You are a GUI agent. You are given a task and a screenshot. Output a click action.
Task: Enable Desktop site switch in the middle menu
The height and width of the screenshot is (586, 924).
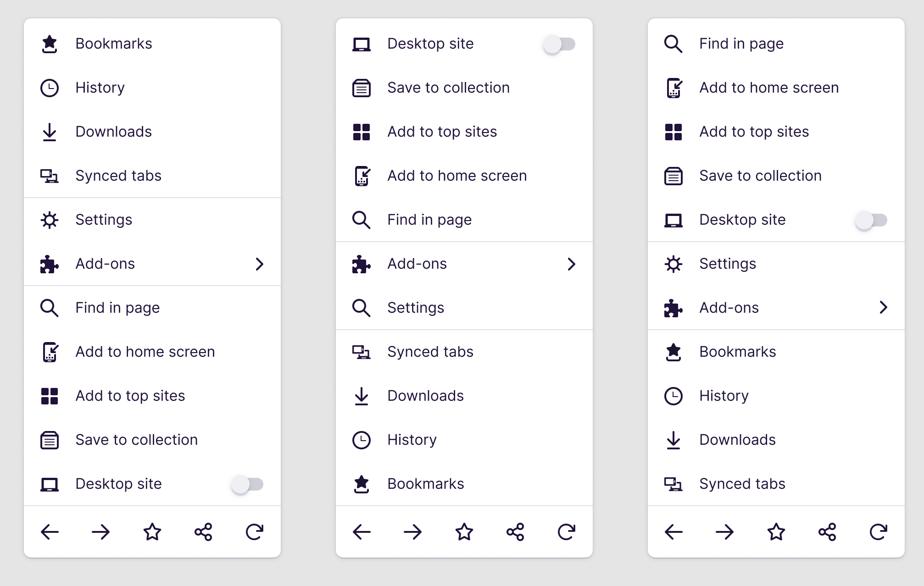coord(559,44)
